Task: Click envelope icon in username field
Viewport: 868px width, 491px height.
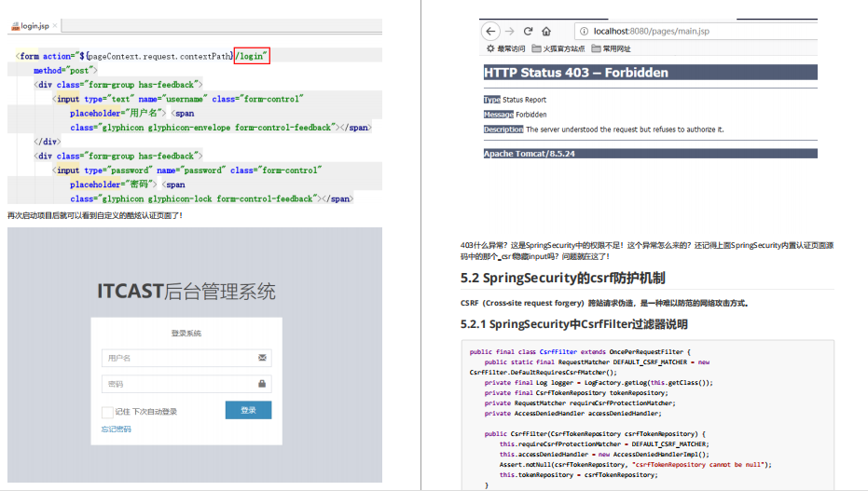Action: [x=262, y=358]
